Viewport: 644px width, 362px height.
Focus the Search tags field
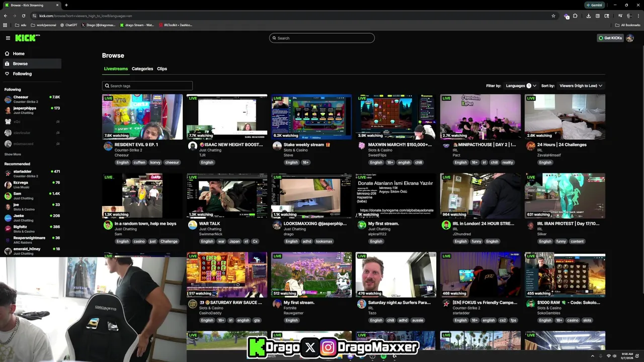pyautogui.click(x=147, y=85)
